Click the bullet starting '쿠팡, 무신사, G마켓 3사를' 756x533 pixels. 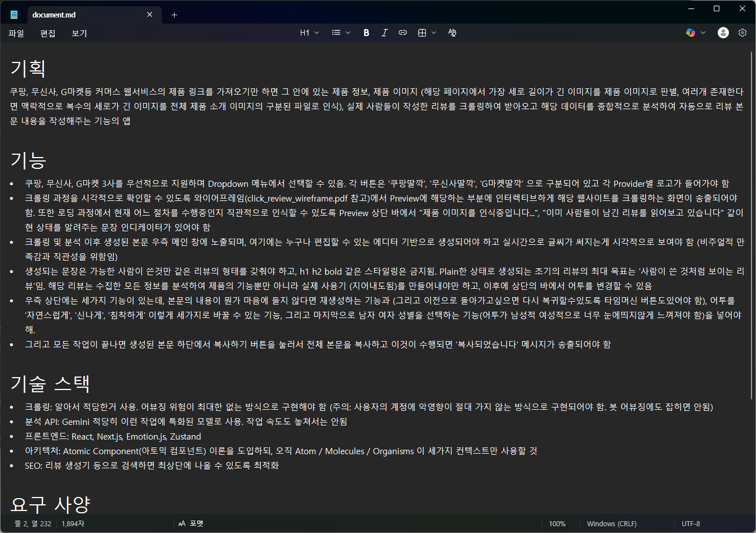(x=377, y=183)
